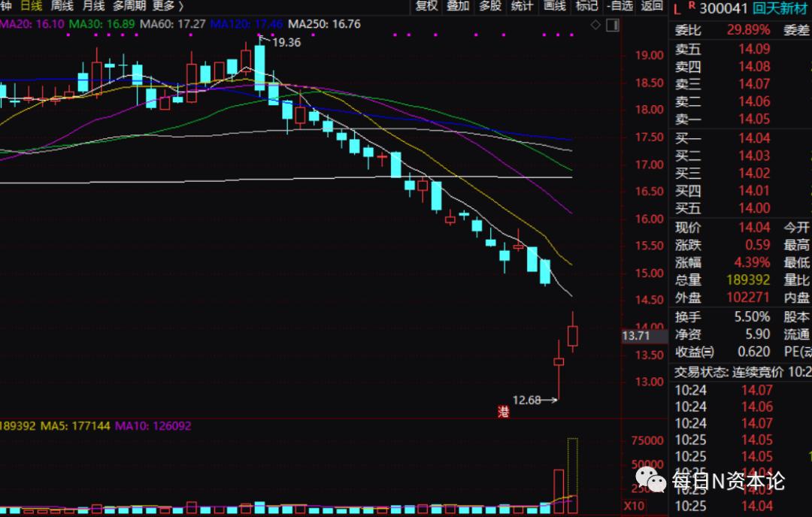Viewport: 812px width, 517px height.
Task: Open the 多股 multi-stock view
Action: coord(490,6)
